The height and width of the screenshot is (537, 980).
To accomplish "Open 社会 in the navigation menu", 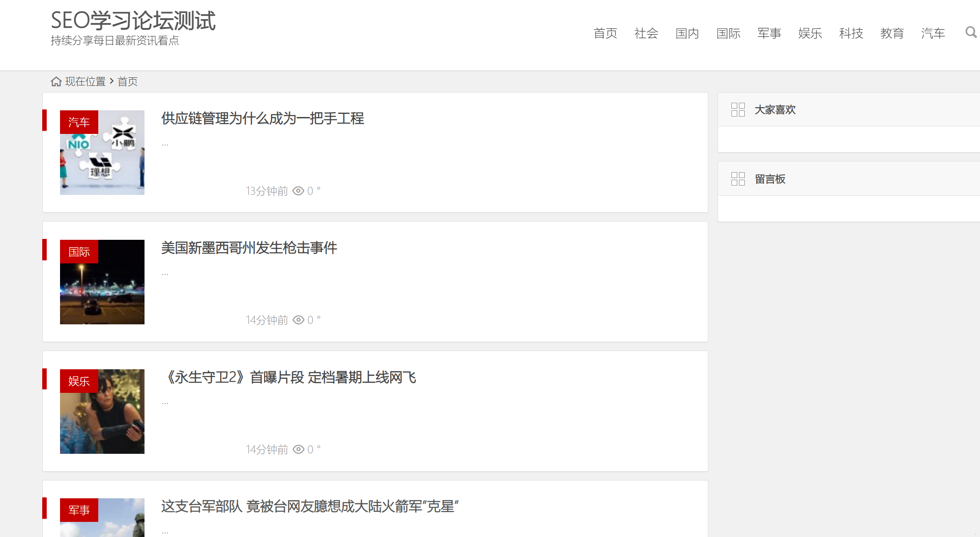I will [646, 33].
